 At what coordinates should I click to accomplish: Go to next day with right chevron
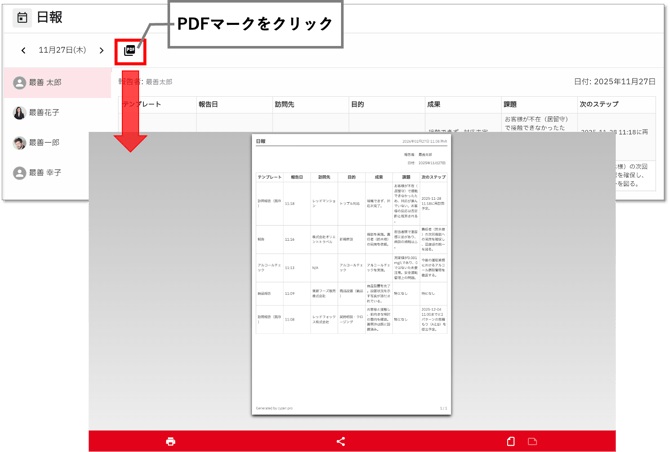[x=101, y=50]
